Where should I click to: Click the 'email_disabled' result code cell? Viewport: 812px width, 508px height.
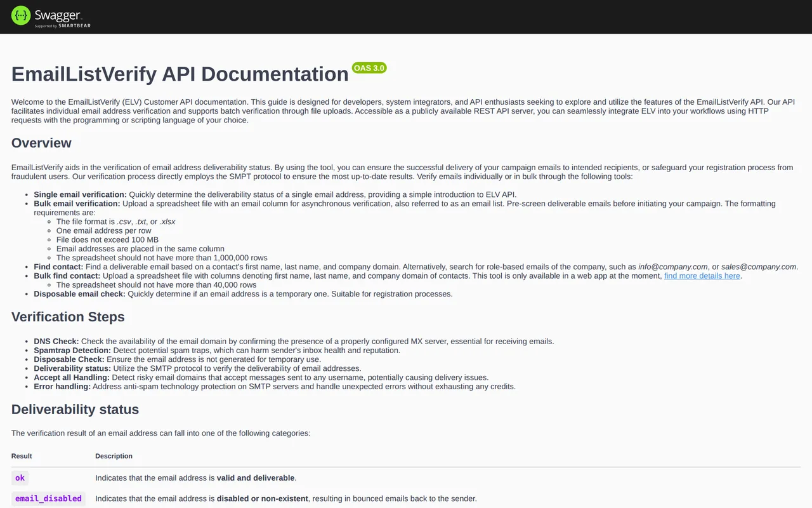48,498
